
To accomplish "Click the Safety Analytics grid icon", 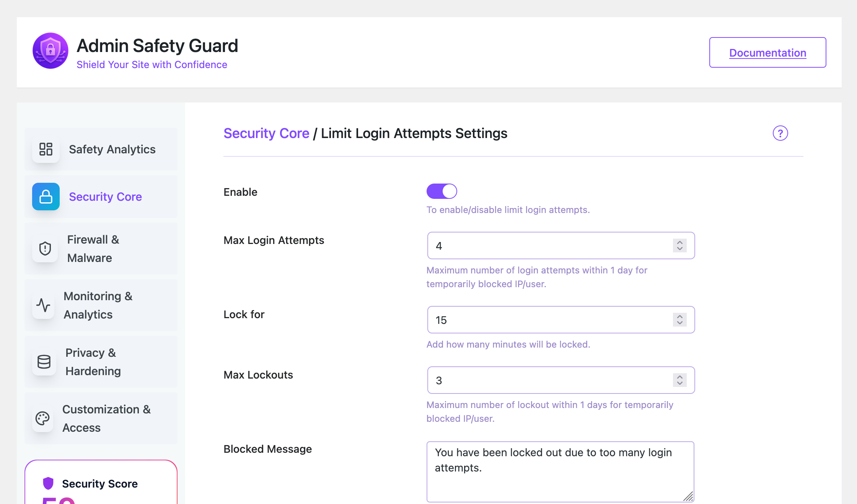I will 46,149.
